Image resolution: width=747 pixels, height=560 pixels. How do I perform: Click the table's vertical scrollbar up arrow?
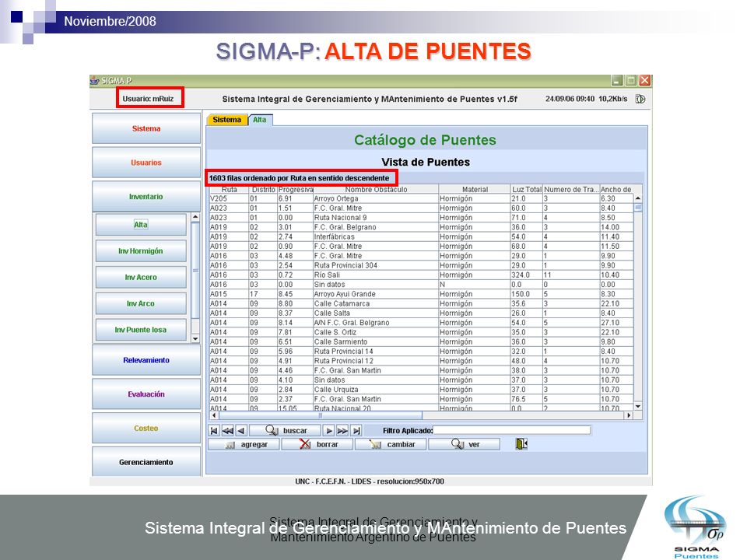638,198
